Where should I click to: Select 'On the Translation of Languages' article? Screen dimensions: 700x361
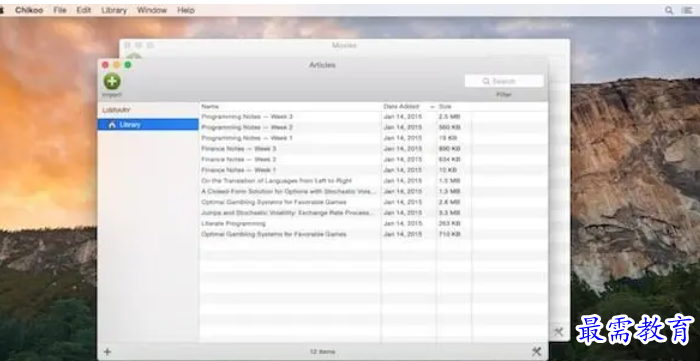click(x=373, y=181)
